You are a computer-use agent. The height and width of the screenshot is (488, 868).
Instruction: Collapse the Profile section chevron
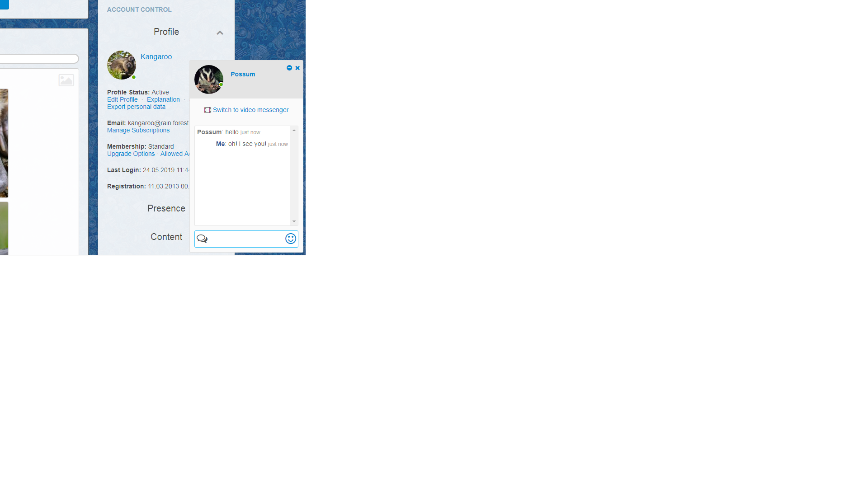[220, 33]
